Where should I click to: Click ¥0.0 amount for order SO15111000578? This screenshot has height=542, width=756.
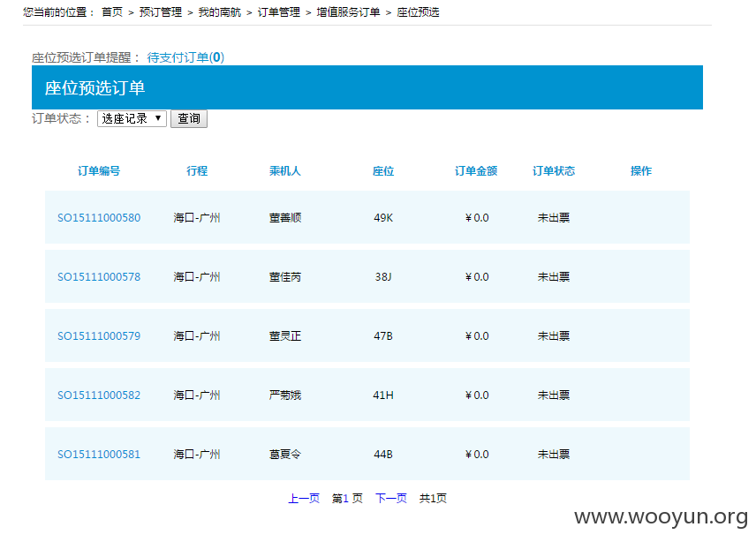(x=477, y=277)
